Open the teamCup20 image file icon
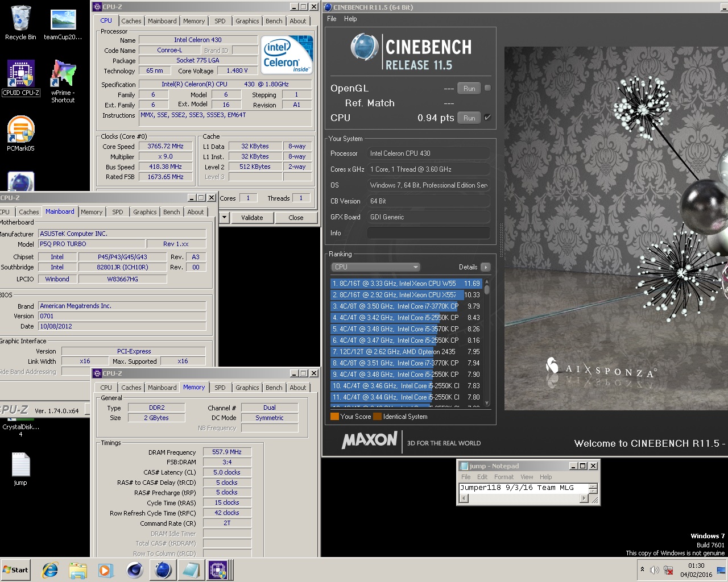This screenshot has width=728, height=582. pyautogui.click(x=63, y=23)
